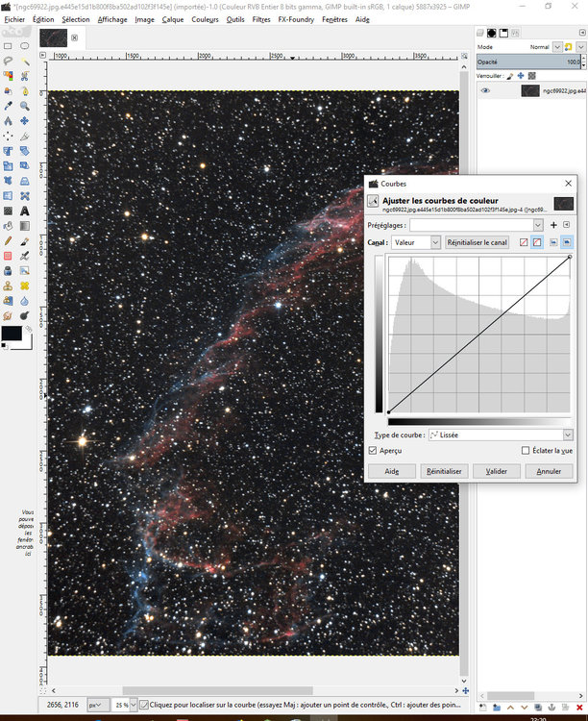Hide the ngc69922.jpg layer with eye icon
The width and height of the screenshot is (588, 721).
click(x=485, y=90)
